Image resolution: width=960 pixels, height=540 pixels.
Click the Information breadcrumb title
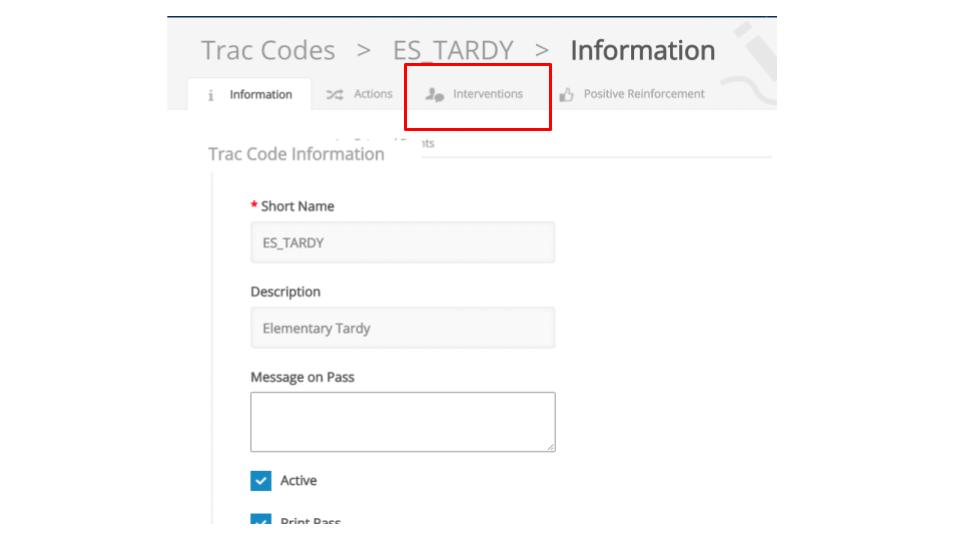coord(642,50)
